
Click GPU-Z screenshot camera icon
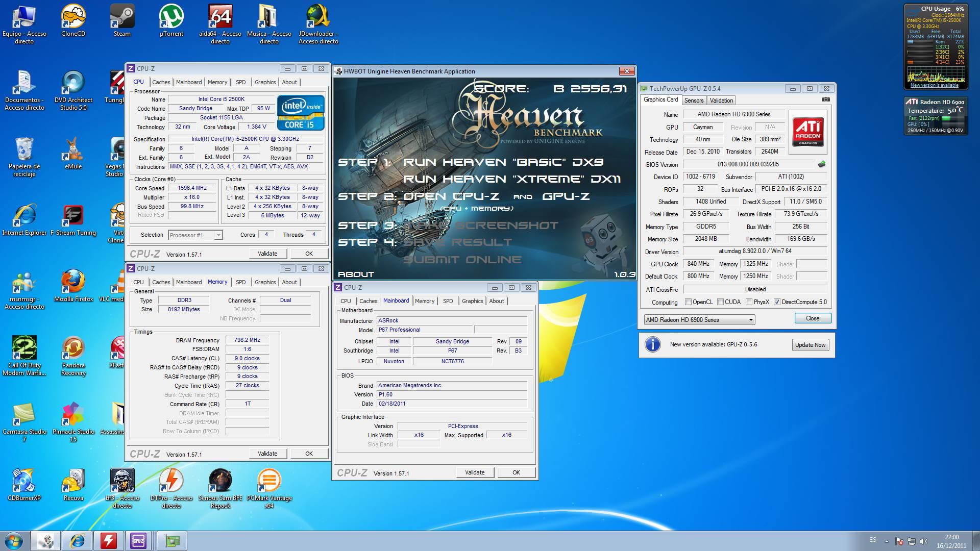click(x=825, y=99)
